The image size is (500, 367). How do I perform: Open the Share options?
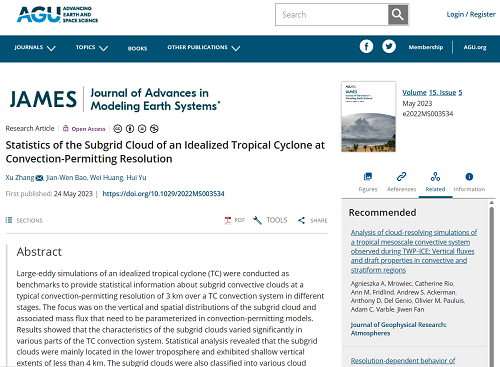point(313,220)
